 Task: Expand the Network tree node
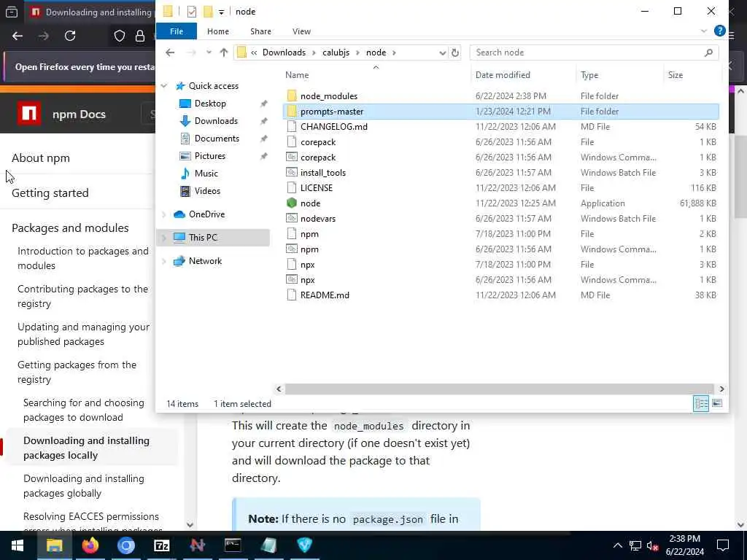(164, 261)
